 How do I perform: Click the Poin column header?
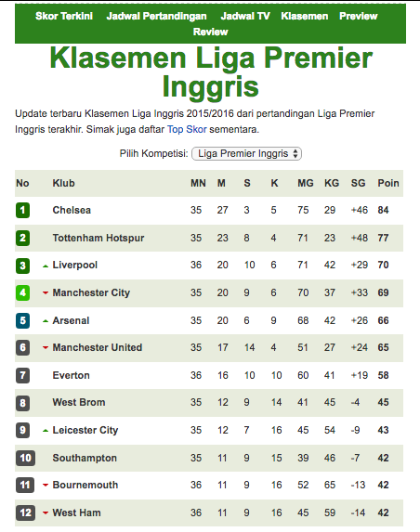(x=388, y=183)
